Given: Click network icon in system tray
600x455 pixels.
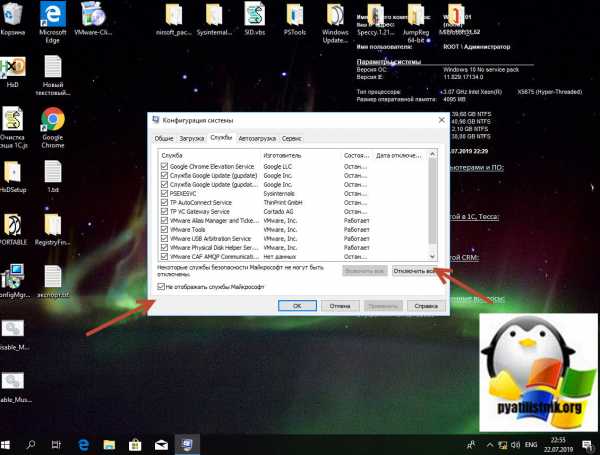Looking at the screenshot, I should point(502,445).
